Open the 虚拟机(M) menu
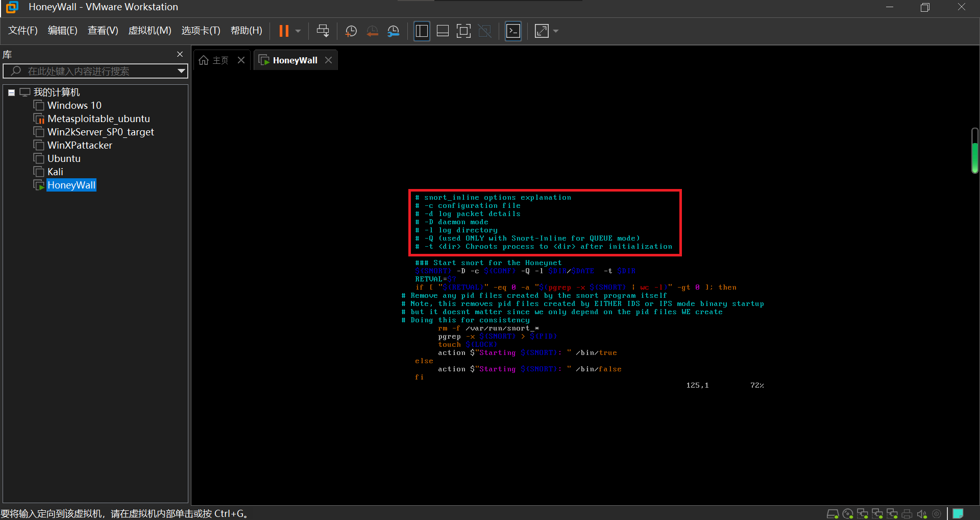 pyautogui.click(x=150, y=31)
